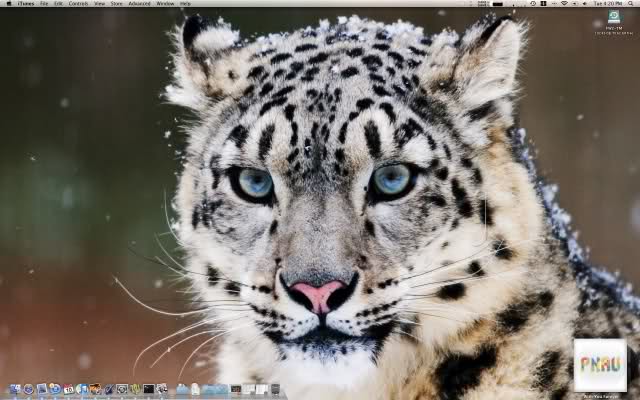Open the Window menu
The width and height of the screenshot is (640, 400).
[x=165, y=4]
